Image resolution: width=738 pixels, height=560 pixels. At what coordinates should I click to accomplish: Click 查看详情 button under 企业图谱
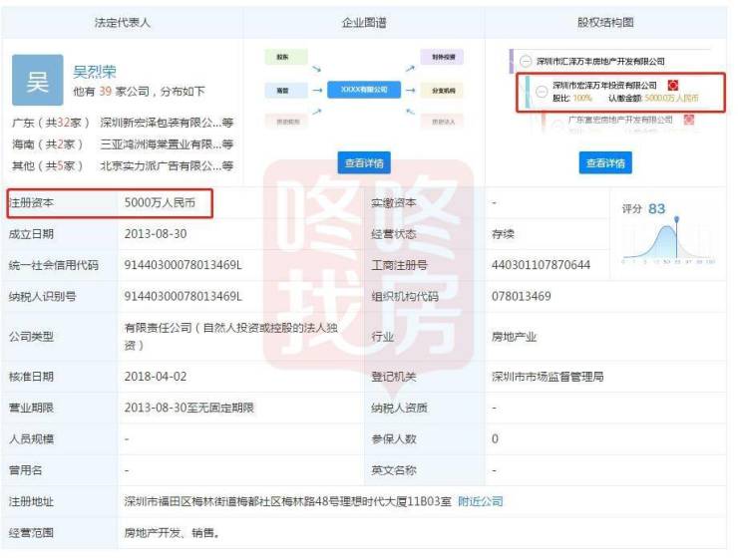[364, 162]
